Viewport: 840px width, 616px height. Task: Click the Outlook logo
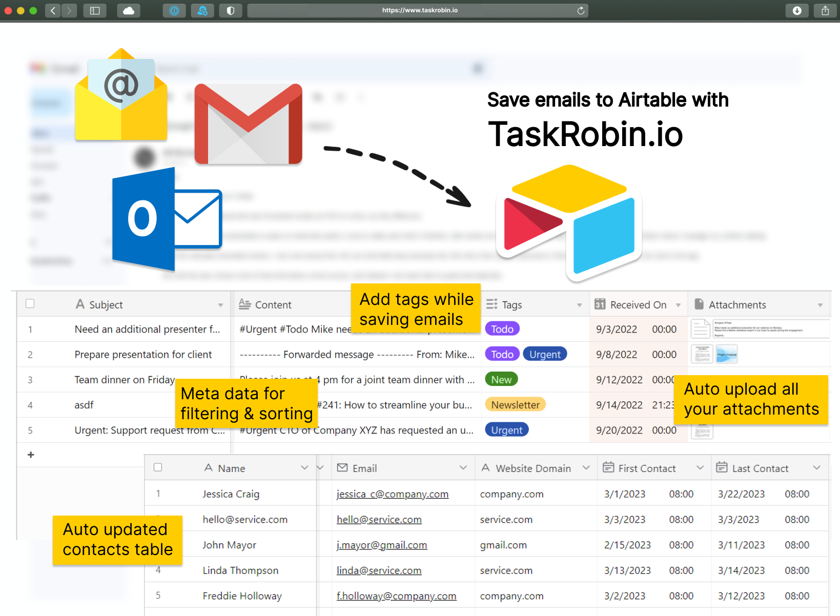(167, 219)
